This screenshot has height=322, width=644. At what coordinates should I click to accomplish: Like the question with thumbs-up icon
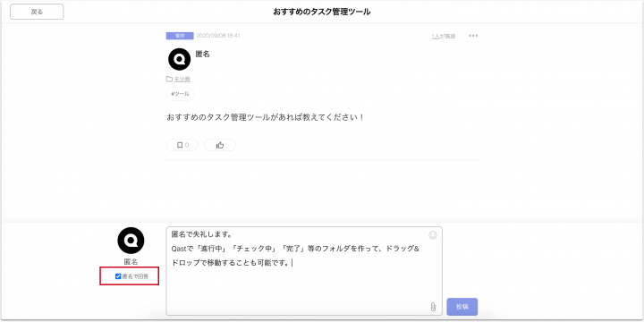point(220,145)
